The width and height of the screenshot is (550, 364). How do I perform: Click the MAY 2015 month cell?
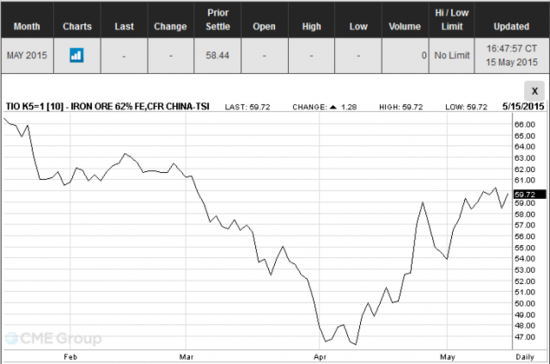pyautogui.click(x=27, y=55)
